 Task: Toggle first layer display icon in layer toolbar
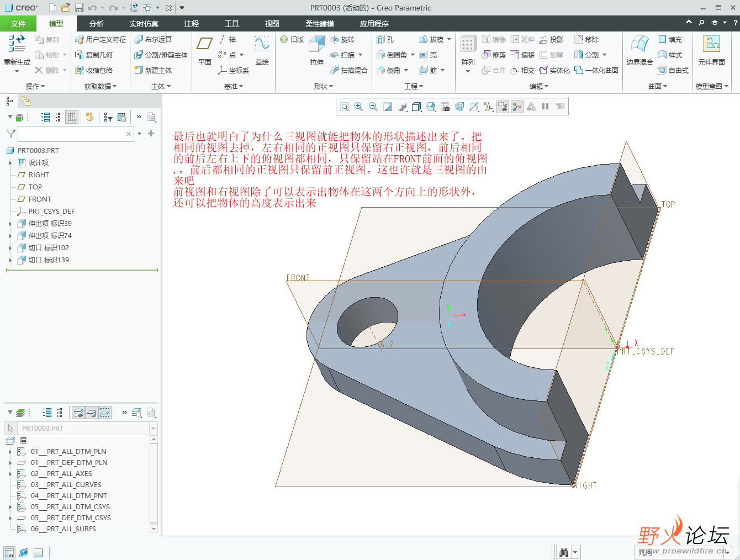point(78,413)
